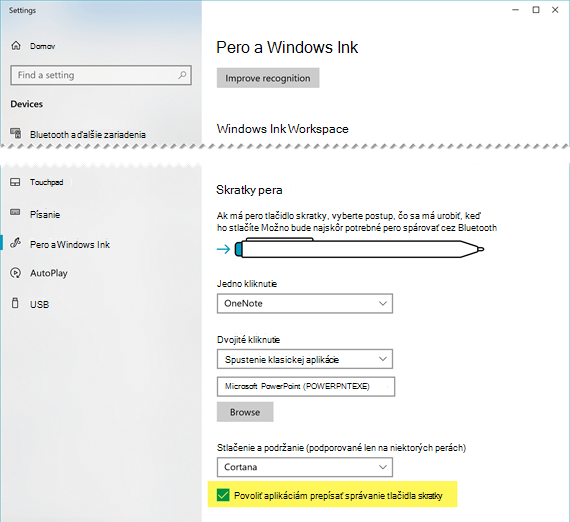
Task: Go to Touchpad settings
Action: tap(47, 182)
